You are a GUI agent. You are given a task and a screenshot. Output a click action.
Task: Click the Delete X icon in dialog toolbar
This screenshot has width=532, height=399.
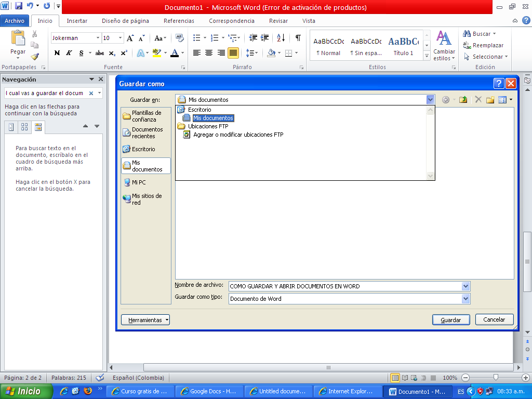point(478,99)
